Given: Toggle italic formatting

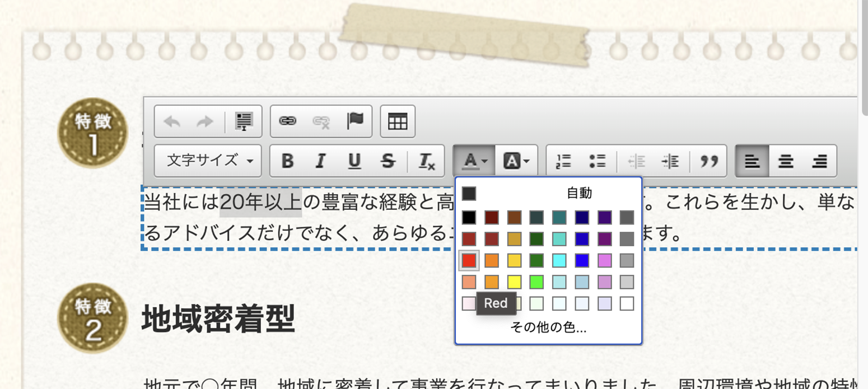Looking at the screenshot, I should point(320,161).
